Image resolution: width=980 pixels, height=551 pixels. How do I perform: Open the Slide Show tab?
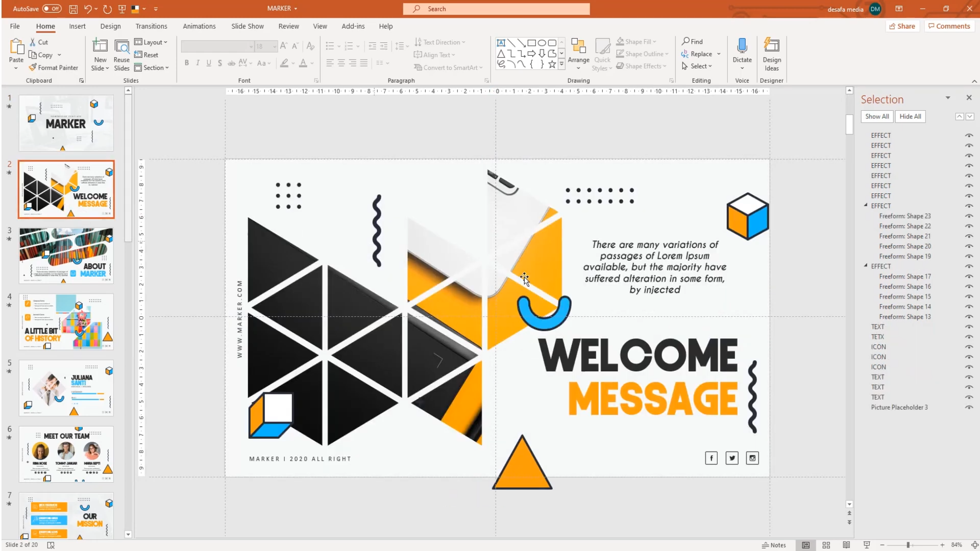tap(248, 26)
